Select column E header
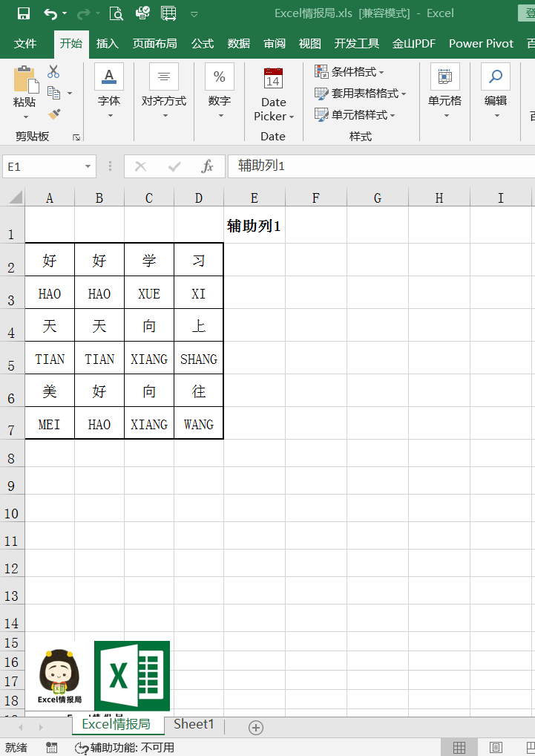 255,198
